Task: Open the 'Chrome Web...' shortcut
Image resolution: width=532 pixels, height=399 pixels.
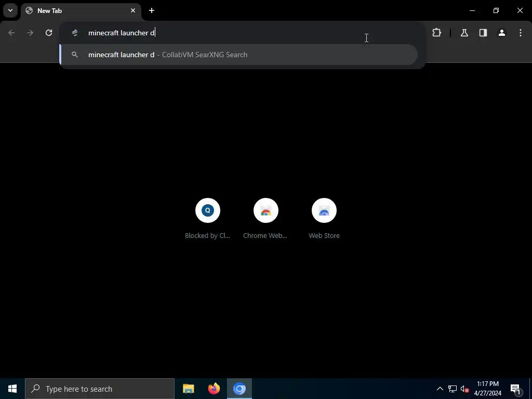Action: [265, 219]
